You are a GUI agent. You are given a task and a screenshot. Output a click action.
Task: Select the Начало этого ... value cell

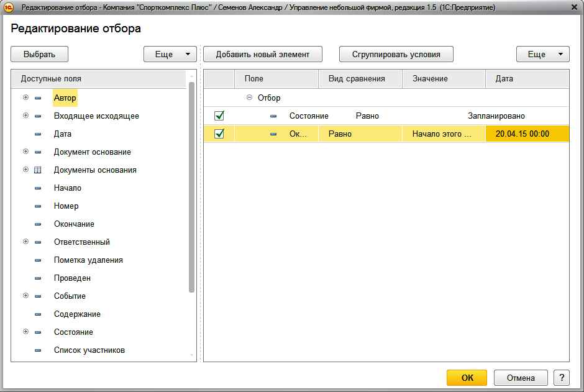pos(444,134)
